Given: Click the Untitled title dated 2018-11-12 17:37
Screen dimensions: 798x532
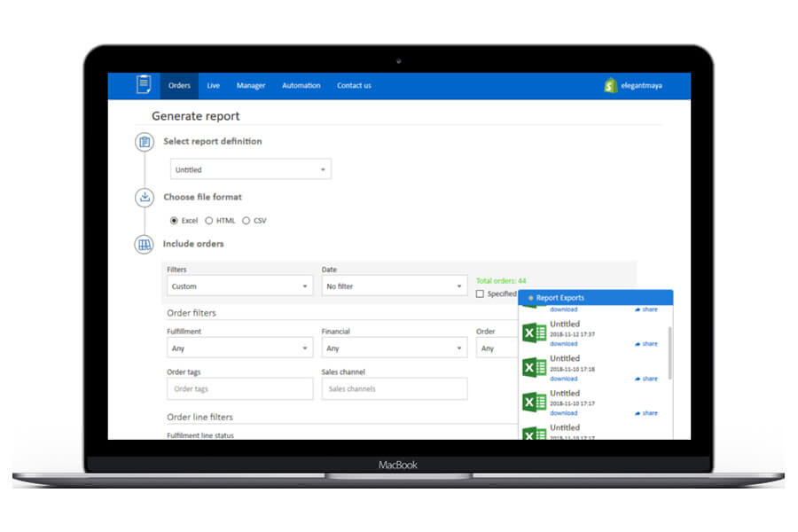Looking at the screenshot, I should tap(565, 324).
